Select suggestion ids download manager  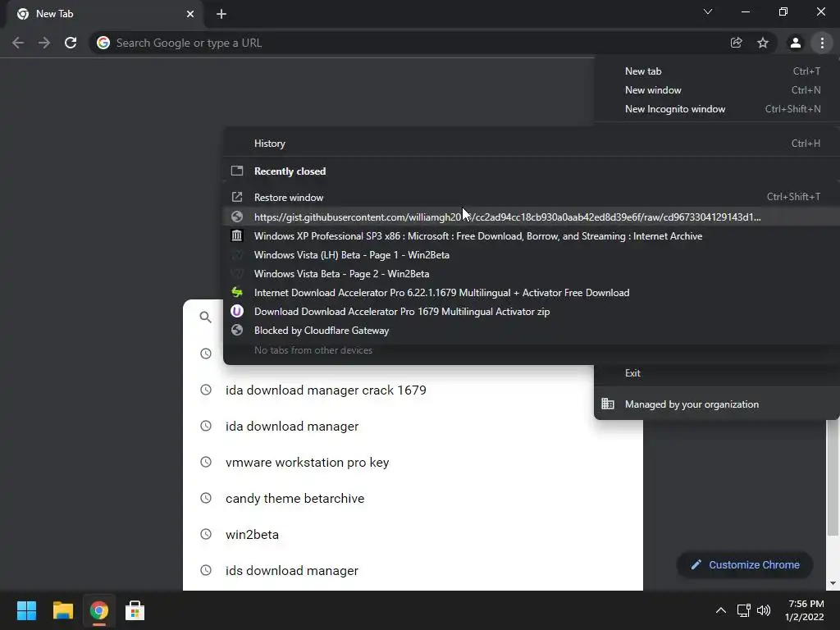pos(413,571)
